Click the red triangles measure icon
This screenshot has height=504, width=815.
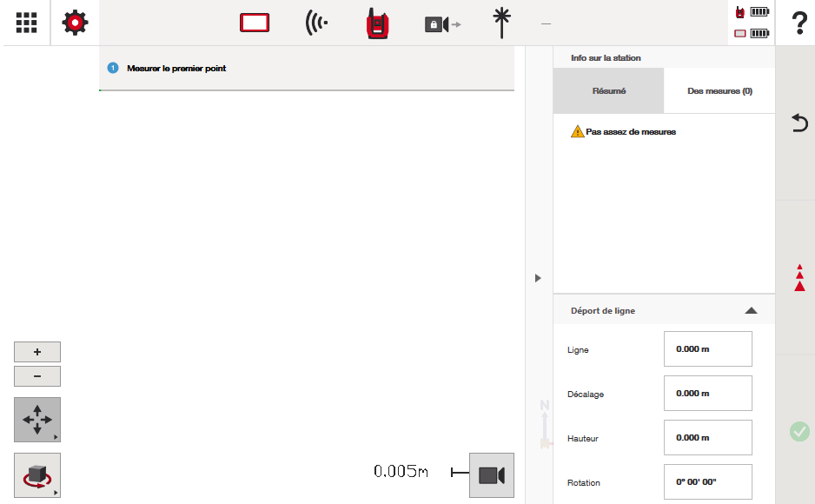click(x=799, y=278)
